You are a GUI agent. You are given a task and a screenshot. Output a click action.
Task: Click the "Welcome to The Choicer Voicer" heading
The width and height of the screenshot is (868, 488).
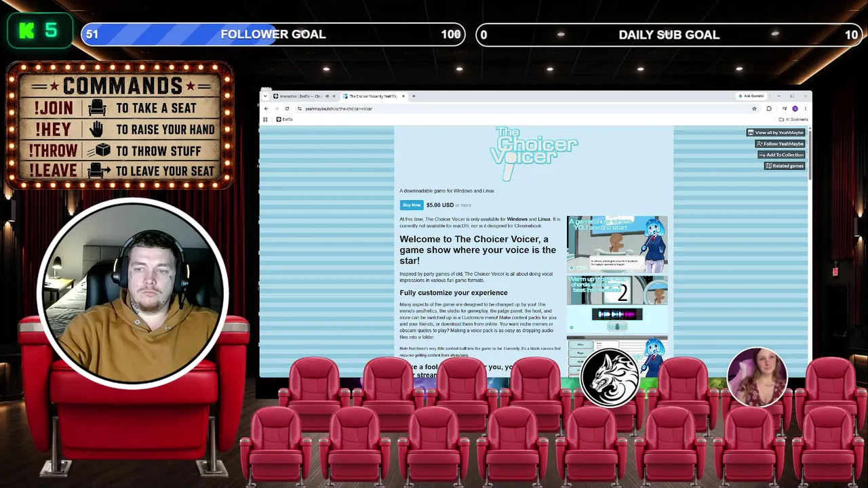[x=477, y=249]
